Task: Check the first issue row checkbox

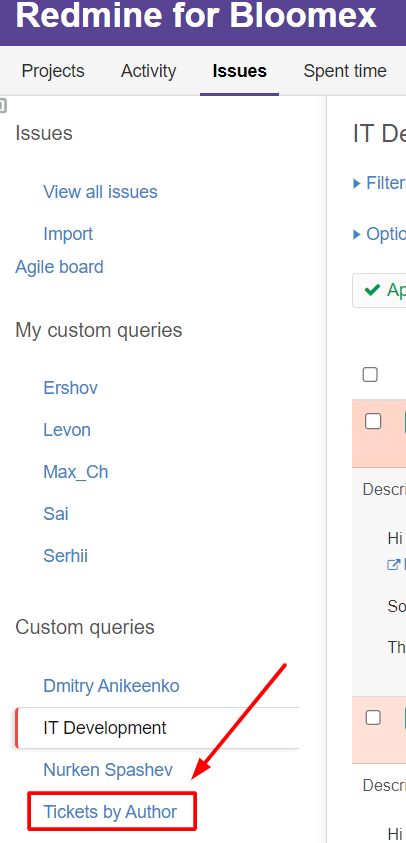Action: (x=373, y=422)
